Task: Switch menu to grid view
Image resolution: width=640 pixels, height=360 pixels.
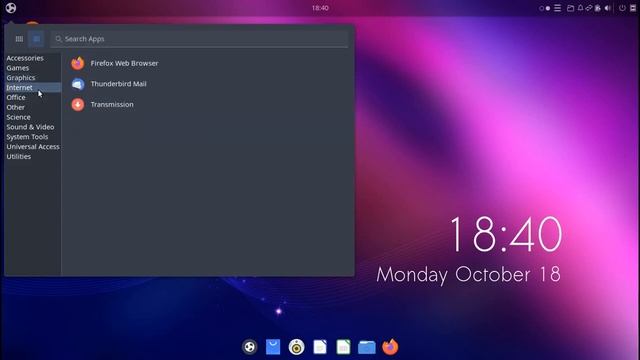Action: click(x=19, y=39)
